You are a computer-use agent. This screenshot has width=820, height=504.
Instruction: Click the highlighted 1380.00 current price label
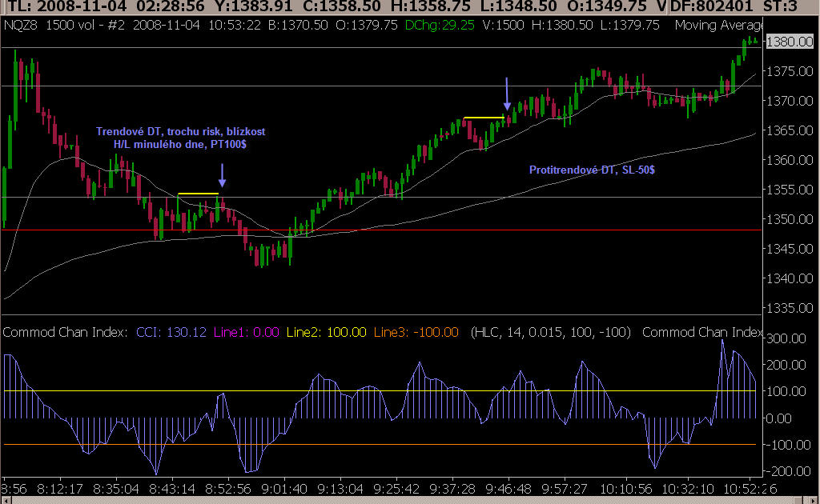pos(790,42)
